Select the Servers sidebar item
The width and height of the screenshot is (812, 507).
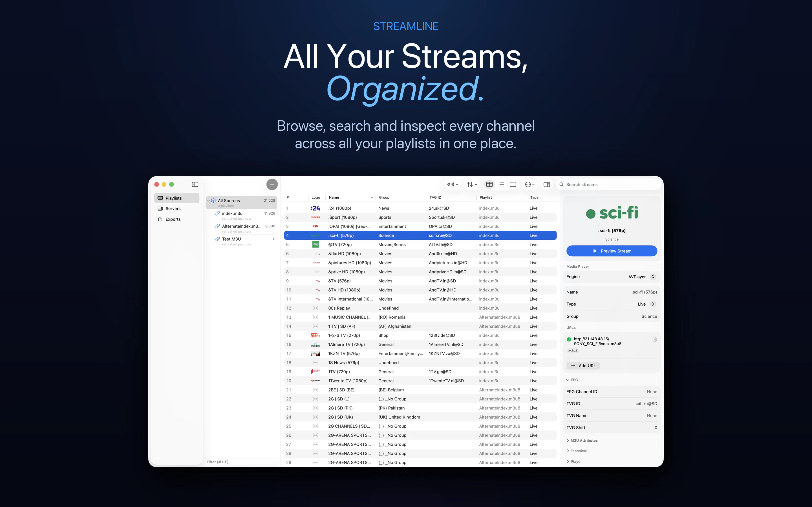(x=173, y=208)
